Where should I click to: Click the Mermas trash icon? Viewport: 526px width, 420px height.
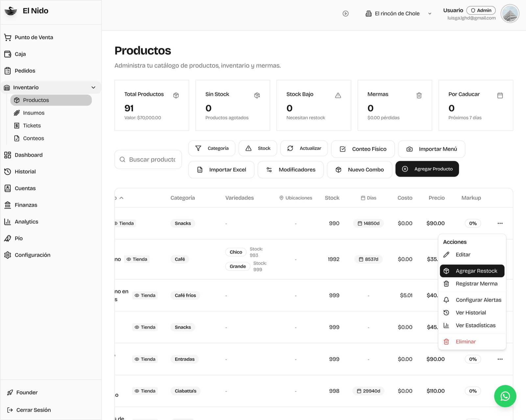[x=419, y=95]
